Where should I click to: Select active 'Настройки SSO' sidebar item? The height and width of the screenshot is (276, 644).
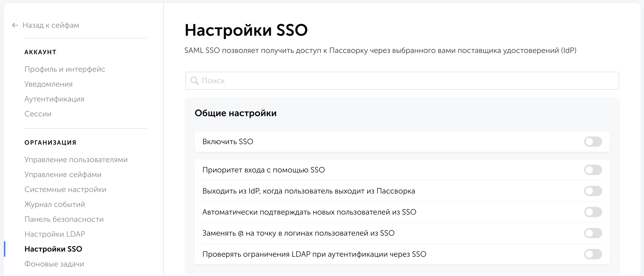click(53, 249)
